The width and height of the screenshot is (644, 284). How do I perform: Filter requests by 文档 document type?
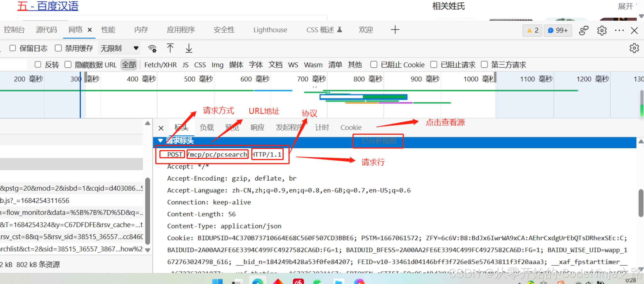pos(276,65)
